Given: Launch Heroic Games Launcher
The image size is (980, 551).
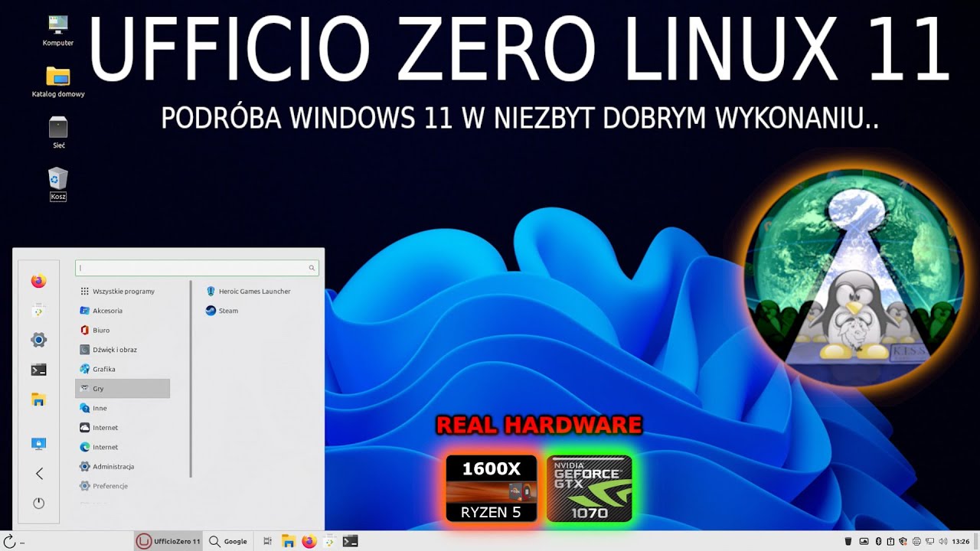Looking at the screenshot, I should coord(249,291).
